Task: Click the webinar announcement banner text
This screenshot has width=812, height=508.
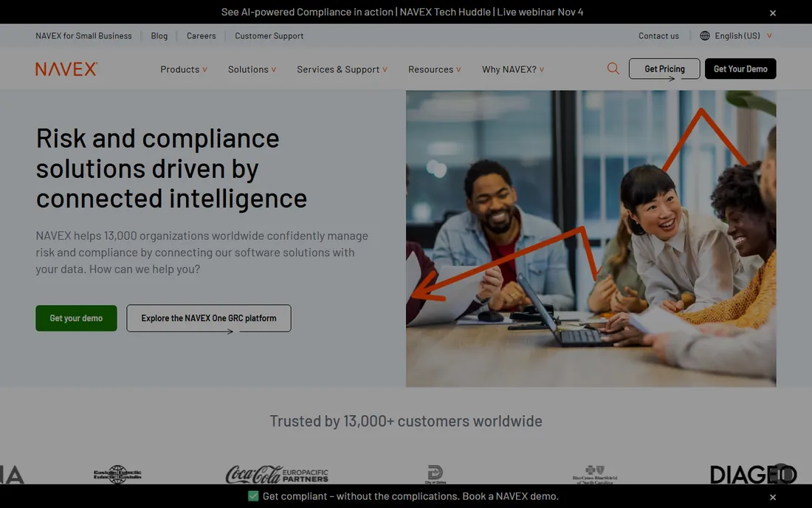Action: pos(402,12)
